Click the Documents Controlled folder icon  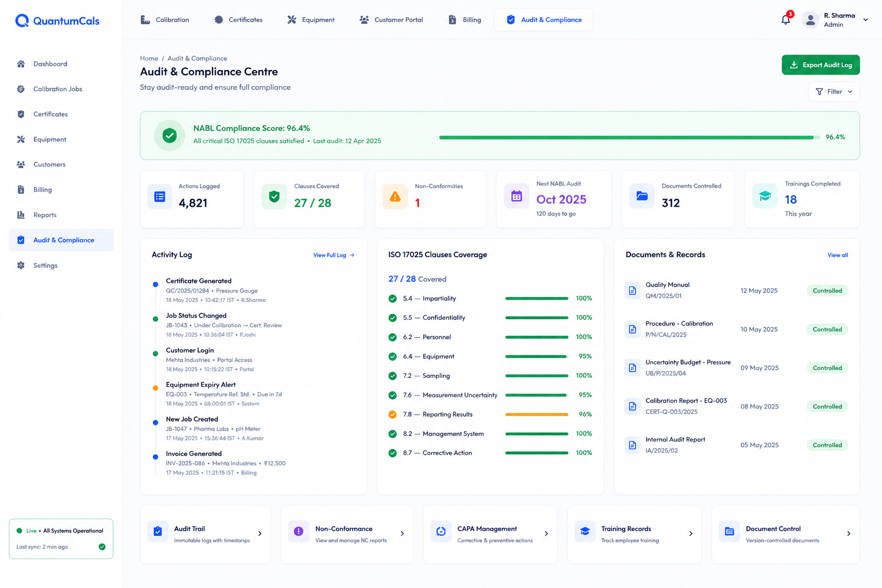[x=642, y=196]
